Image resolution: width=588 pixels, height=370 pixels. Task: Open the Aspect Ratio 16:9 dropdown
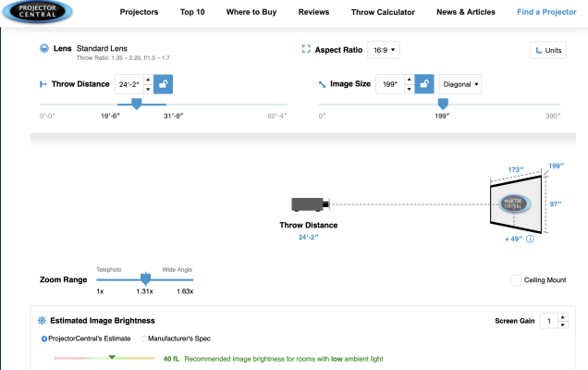(x=384, y=50)
